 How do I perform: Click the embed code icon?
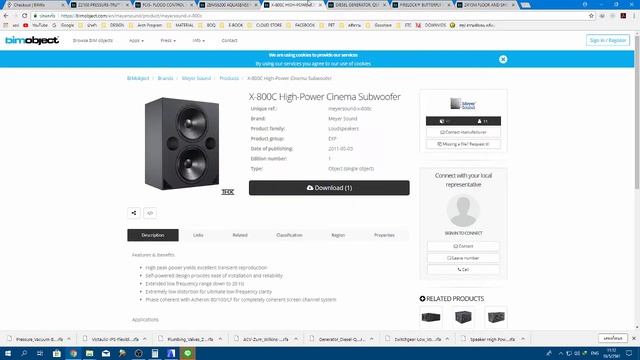tap(150, 213)
